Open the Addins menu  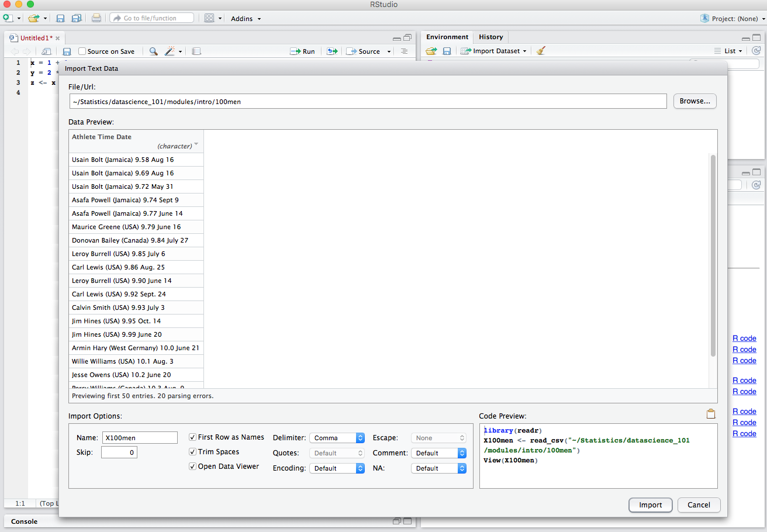(246, 19)
